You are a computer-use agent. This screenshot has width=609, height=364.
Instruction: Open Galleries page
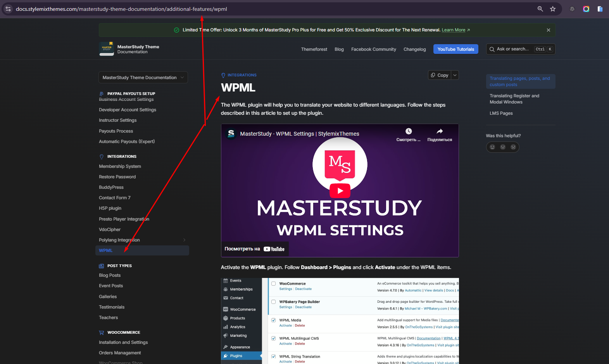pyautogui.click(x=108, y=297)
